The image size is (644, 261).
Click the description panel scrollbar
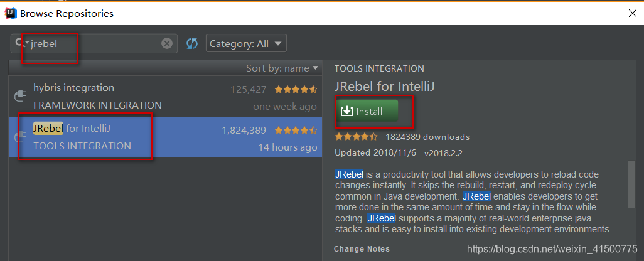click(631, 184)
